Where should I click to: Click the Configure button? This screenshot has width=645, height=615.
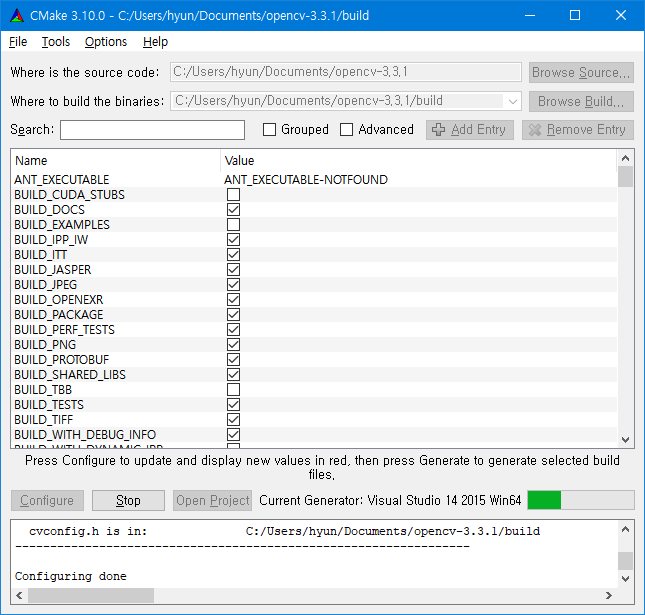47,500
